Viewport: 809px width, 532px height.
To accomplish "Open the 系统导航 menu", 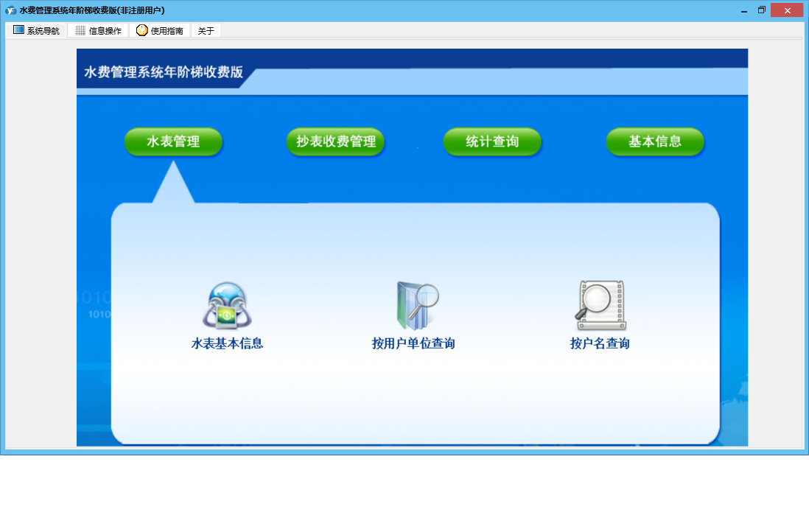I will coord(35,30).
